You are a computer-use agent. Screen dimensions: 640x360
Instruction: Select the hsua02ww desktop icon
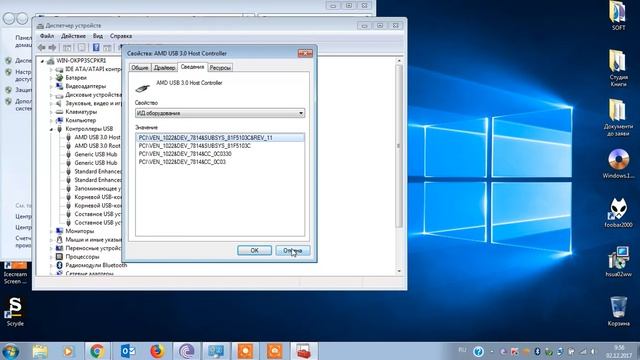point(618,262)
